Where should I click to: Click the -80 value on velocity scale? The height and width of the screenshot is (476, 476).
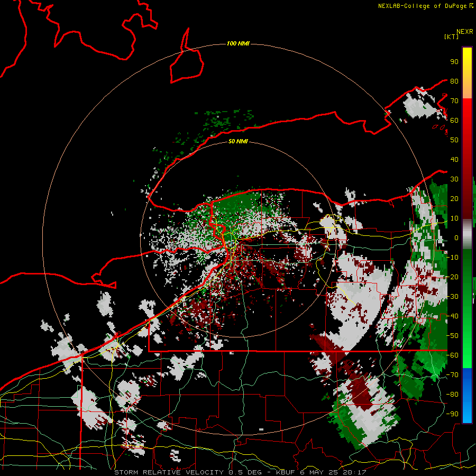click(453, 395)
